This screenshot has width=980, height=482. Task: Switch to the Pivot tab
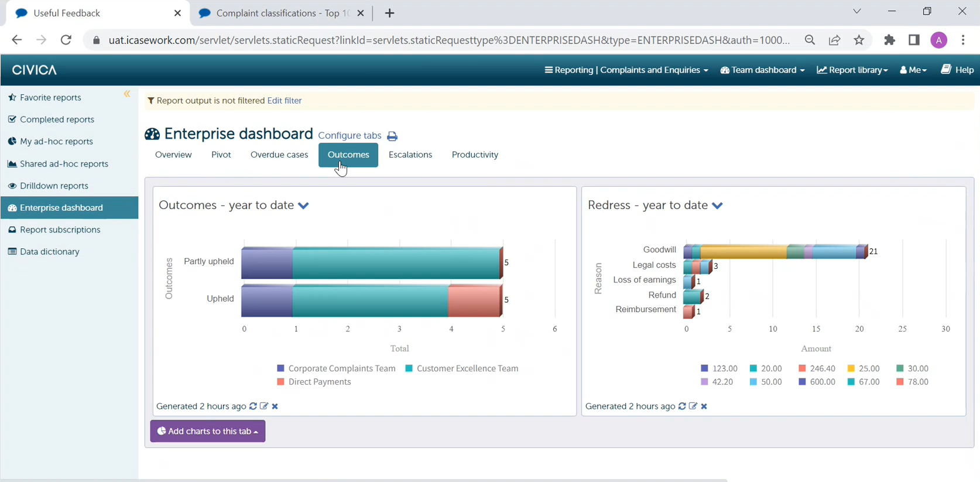click(221, 155)
